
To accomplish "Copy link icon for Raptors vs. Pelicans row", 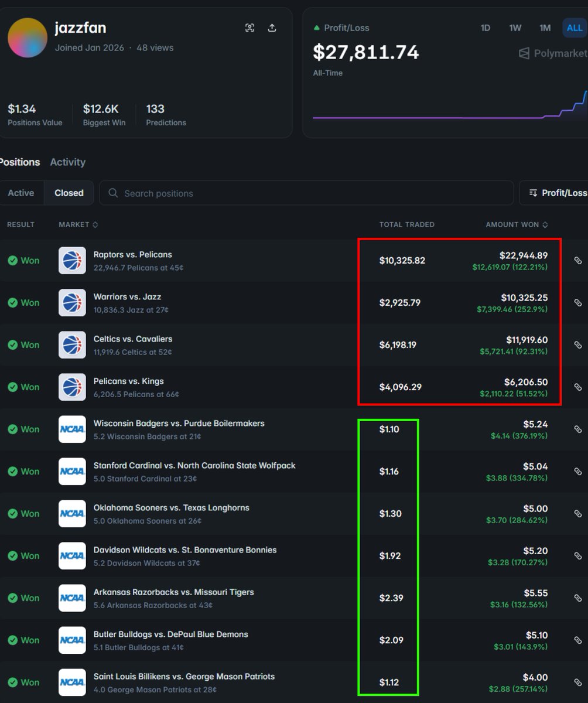I will click(x=577, y=261).
